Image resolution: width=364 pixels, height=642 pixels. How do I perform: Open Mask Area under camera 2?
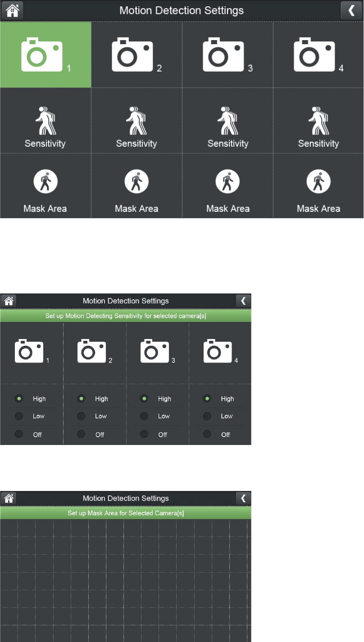point(136,186)
